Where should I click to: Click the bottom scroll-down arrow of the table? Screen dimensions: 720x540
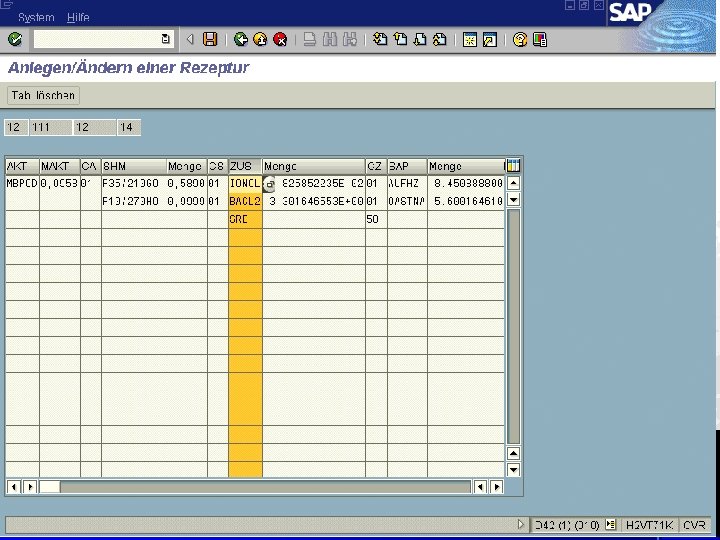[513, 470]
